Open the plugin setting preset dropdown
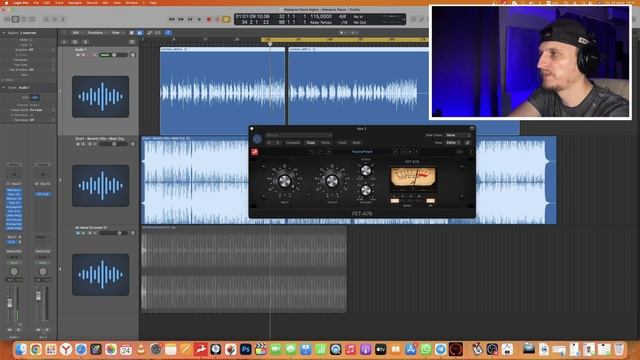This screenshot has height=360, width=640. coord(299,135)
